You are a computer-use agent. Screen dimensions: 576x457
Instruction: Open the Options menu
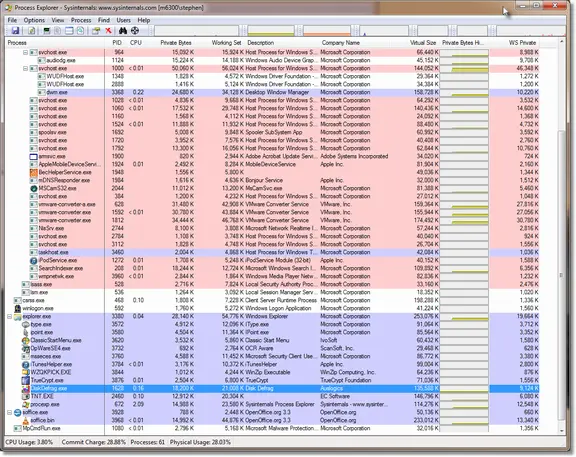coord(34,20)
